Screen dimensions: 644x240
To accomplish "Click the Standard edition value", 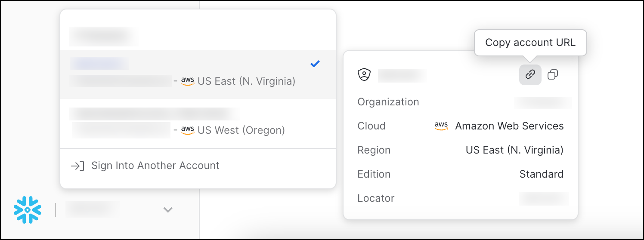I will (x=541, y=174).
